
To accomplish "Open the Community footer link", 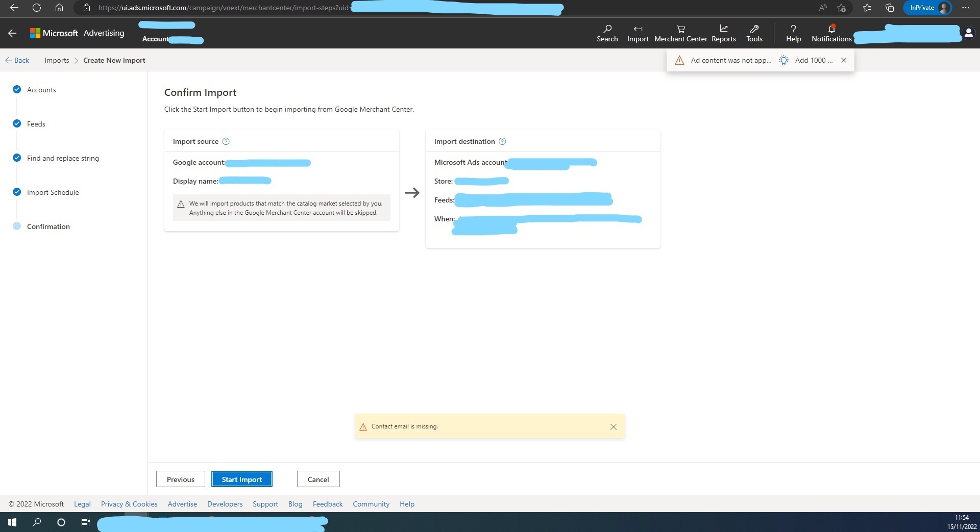I will [371, 504].
